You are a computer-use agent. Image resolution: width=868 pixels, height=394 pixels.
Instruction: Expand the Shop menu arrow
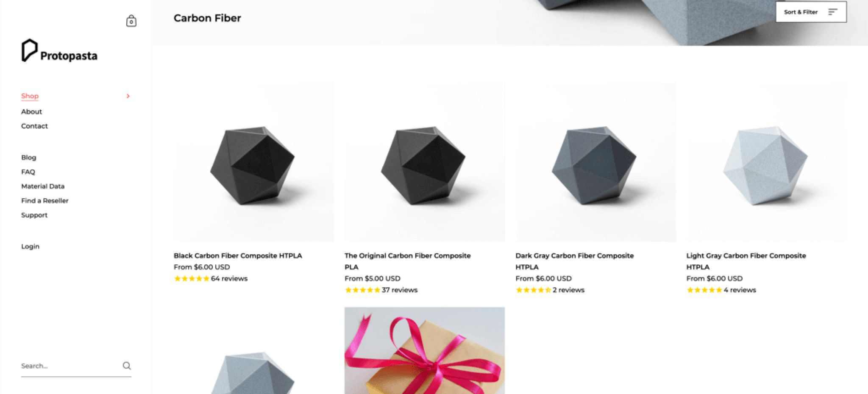pos(128,96)
